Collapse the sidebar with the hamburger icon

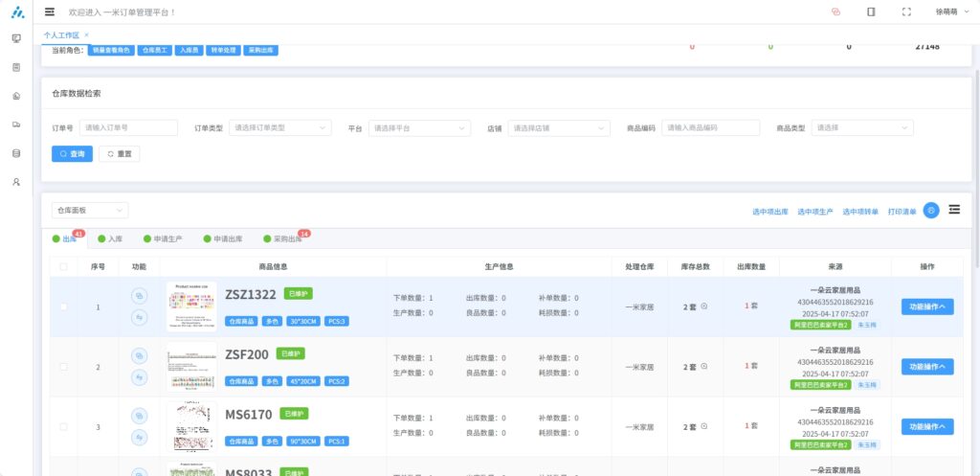(x=50, y=11)
